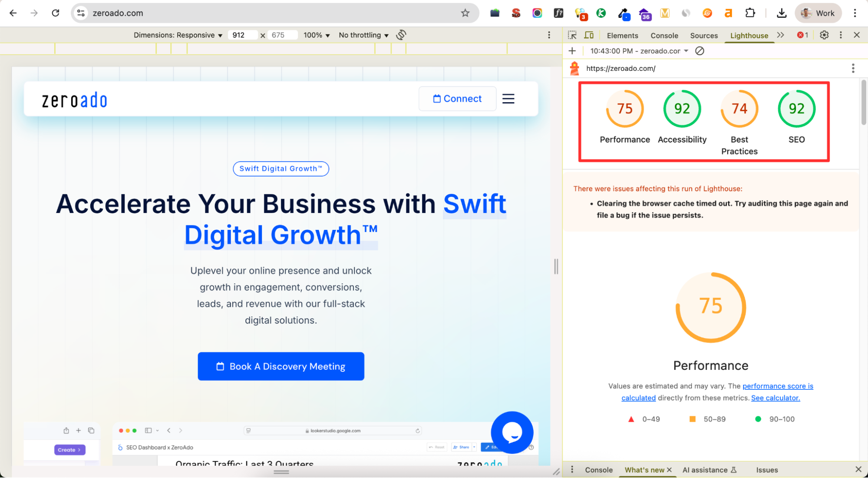Click the viewport width input field
Screen dimensions: 868x478
pyautogui.click(x=243, y=35)
